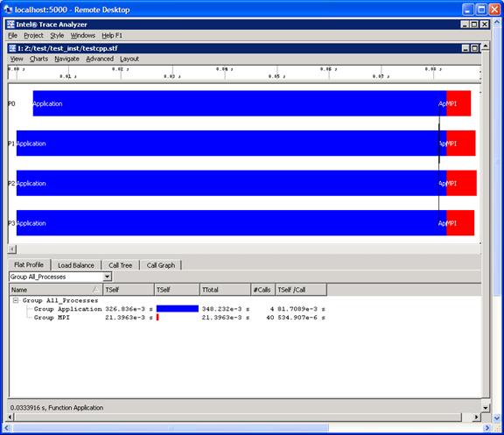Click the red MPI TSelf bar
This screenshot has width=504, height=435.
[157, 318]
